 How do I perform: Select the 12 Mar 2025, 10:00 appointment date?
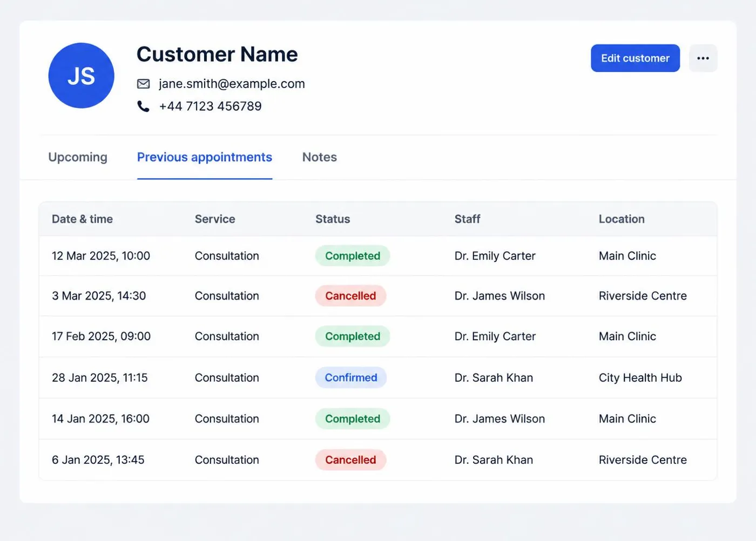[101, 256]
